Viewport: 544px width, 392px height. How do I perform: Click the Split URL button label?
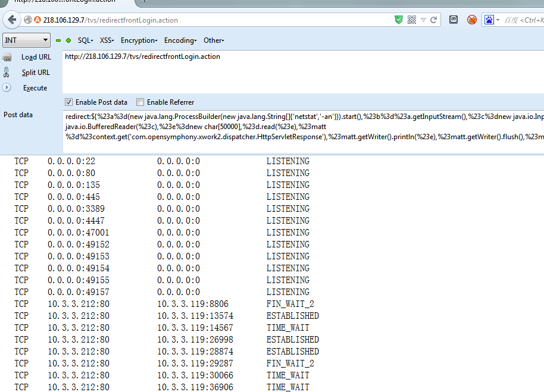click(36, 73)
